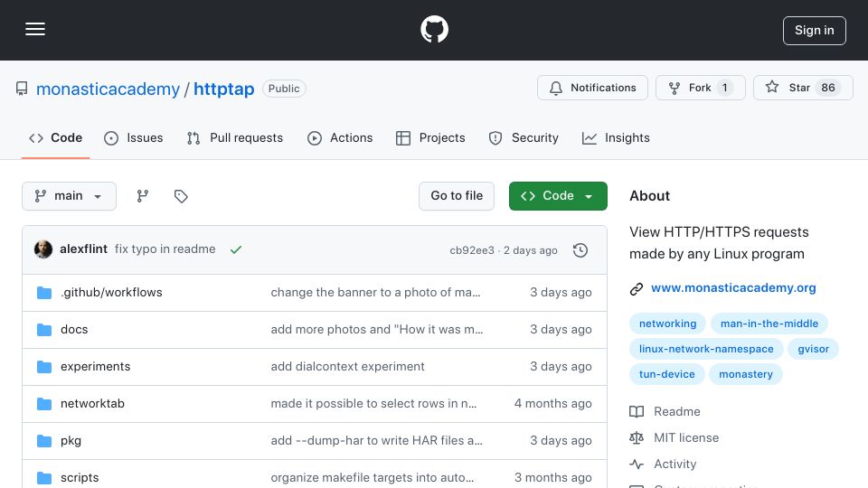Open the Pull requests tab

[x=235, y=137]
